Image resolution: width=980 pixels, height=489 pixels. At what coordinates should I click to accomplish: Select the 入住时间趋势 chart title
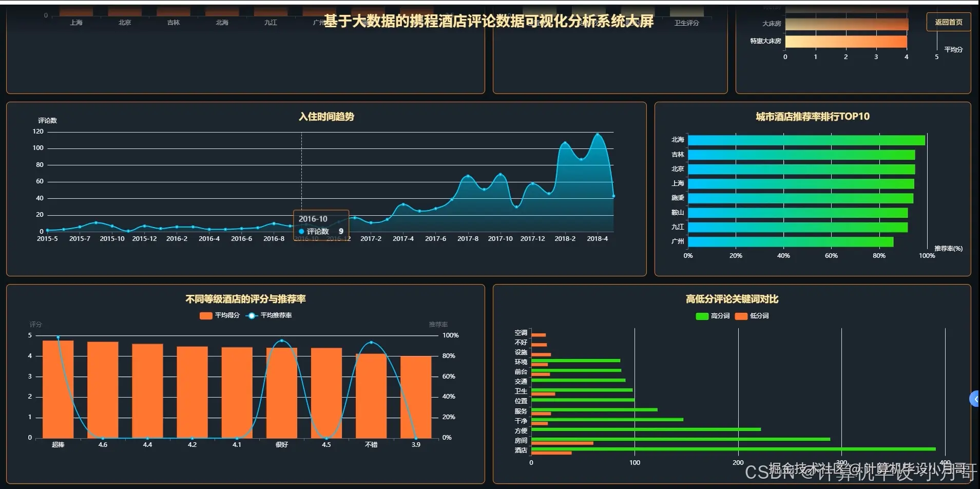327,117
